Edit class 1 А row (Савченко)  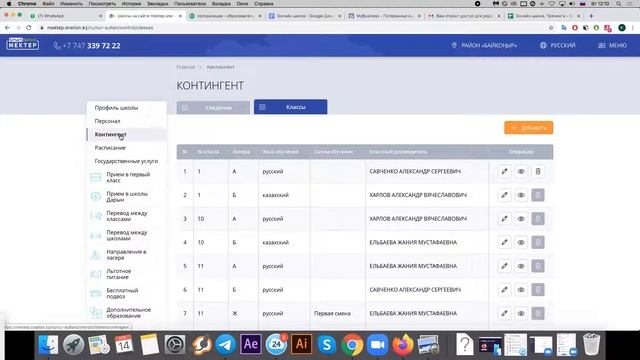504,171
